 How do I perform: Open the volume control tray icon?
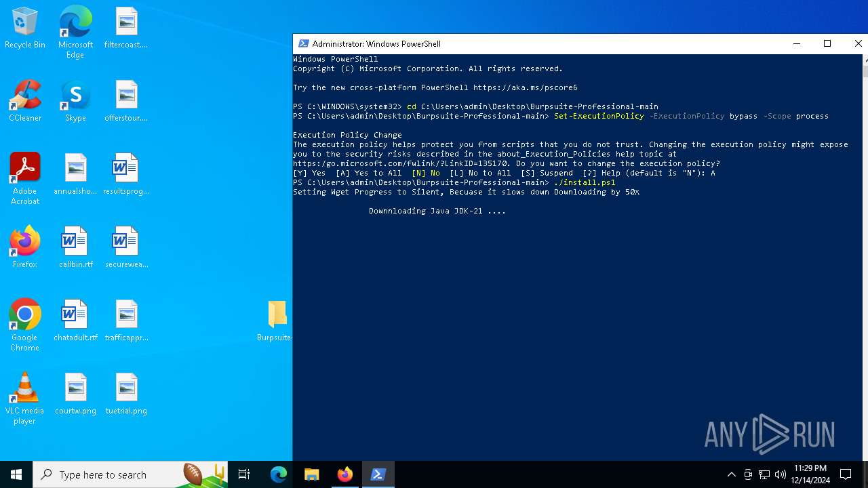click(x=781, y=474)
